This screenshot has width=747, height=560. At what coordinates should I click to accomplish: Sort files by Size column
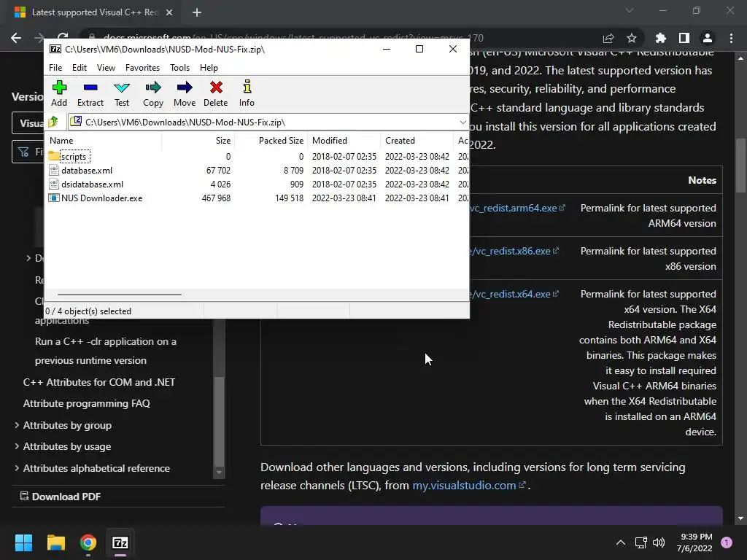(198, 141)
